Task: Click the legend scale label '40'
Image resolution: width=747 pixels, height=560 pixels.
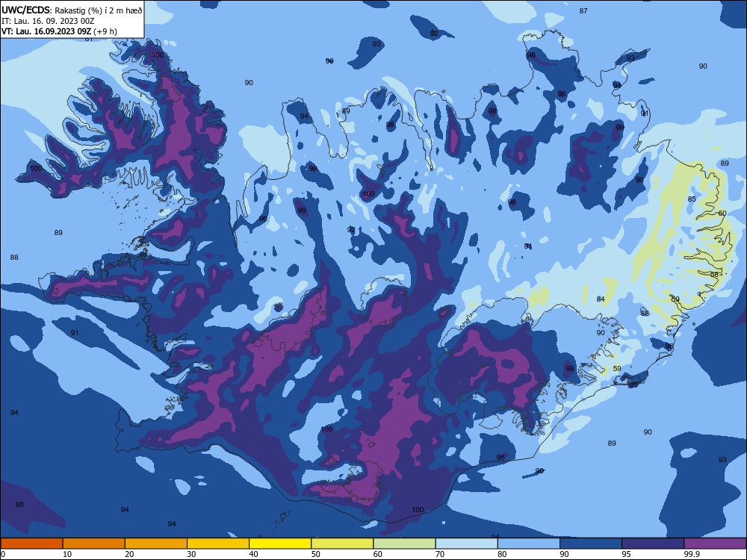Action: pyautogui.click(x=254, y=554)
